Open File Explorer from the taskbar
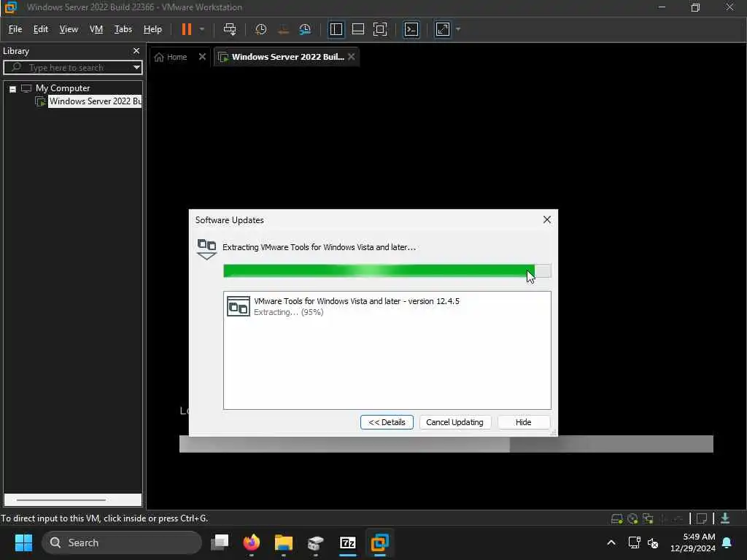The height and width of the screenshot is (560, 747). pos(284,542)
